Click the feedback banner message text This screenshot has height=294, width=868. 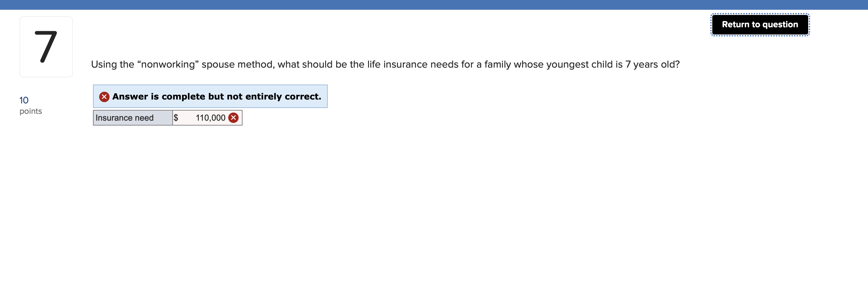tap(217, 96)
